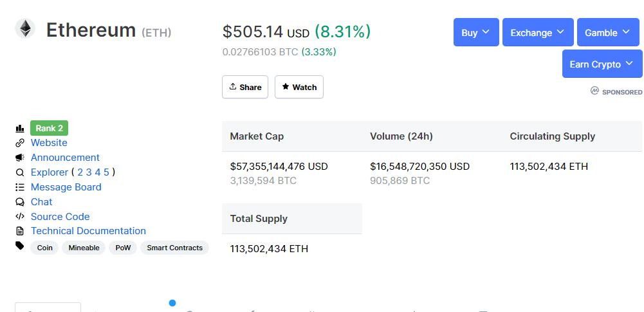Click the magnifier icon beside Explorer
The image size is (644, 312).
click(x=20, y=172)
